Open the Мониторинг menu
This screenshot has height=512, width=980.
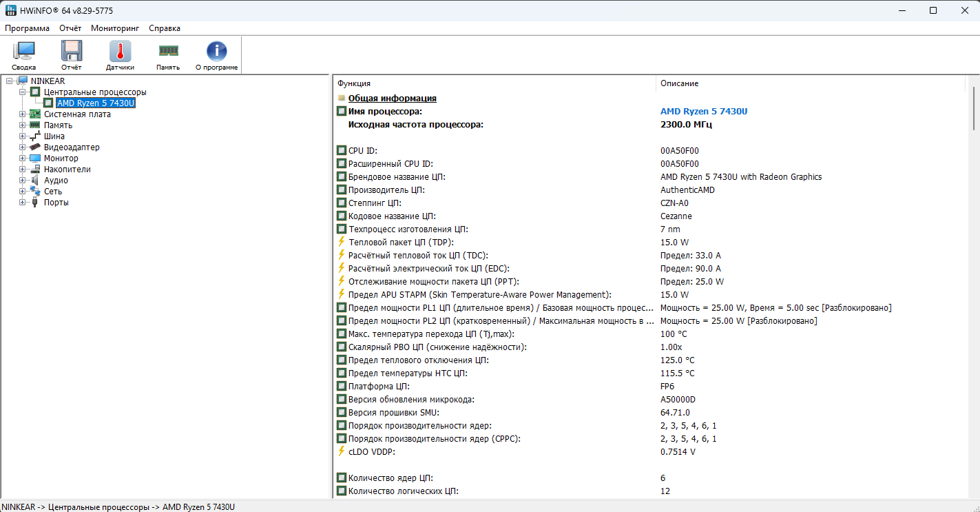pos(115,28)
